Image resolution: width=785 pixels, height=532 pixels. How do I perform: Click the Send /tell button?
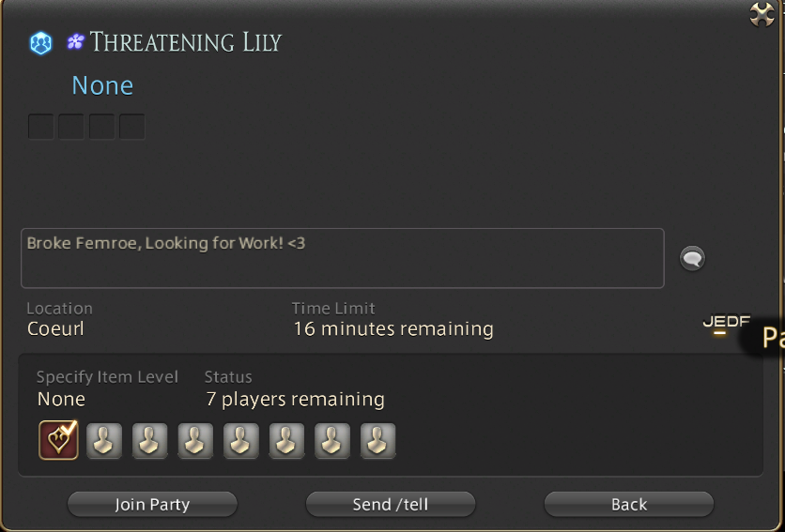tap(391, 504)
